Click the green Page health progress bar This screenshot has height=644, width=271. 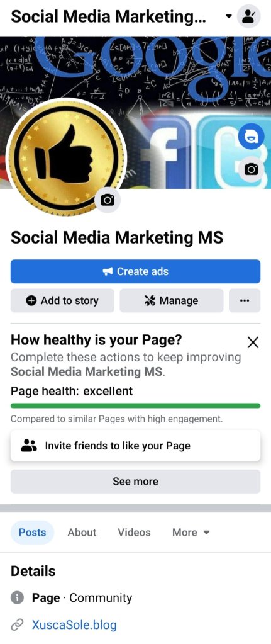pos(135,406)
